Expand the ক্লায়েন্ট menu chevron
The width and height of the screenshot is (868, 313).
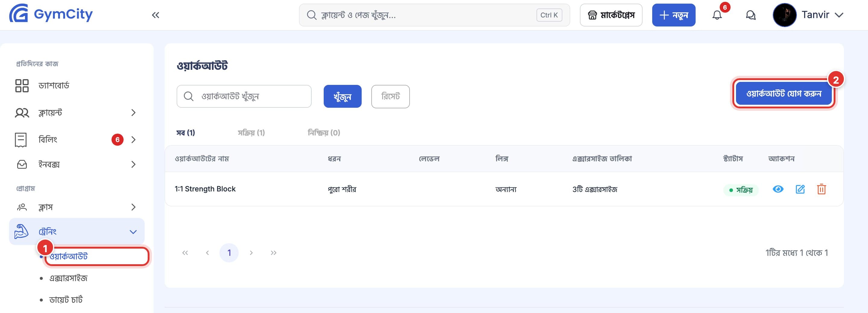click(x=134, y=113)
